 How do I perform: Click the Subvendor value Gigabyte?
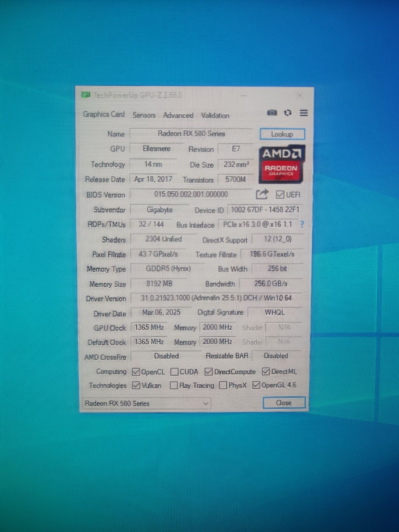pyautogui.click(x=159, y=210)
